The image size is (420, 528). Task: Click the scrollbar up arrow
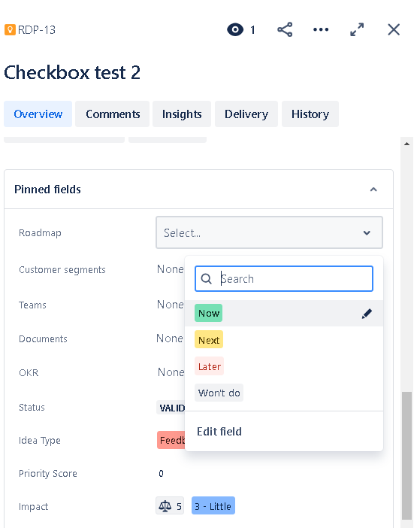tap(407, 144)
